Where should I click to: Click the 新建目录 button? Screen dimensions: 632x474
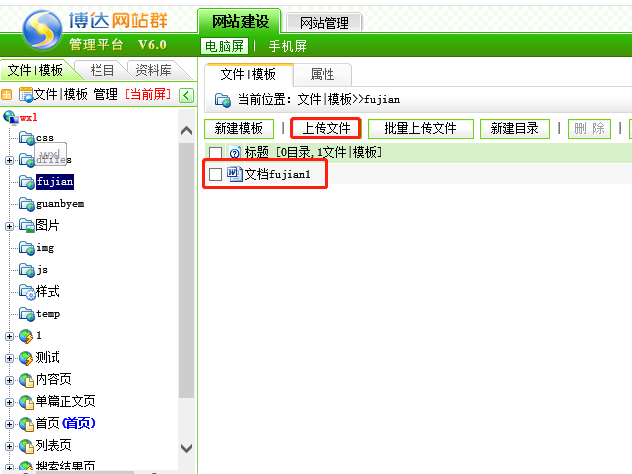click(x=515, y=128)
